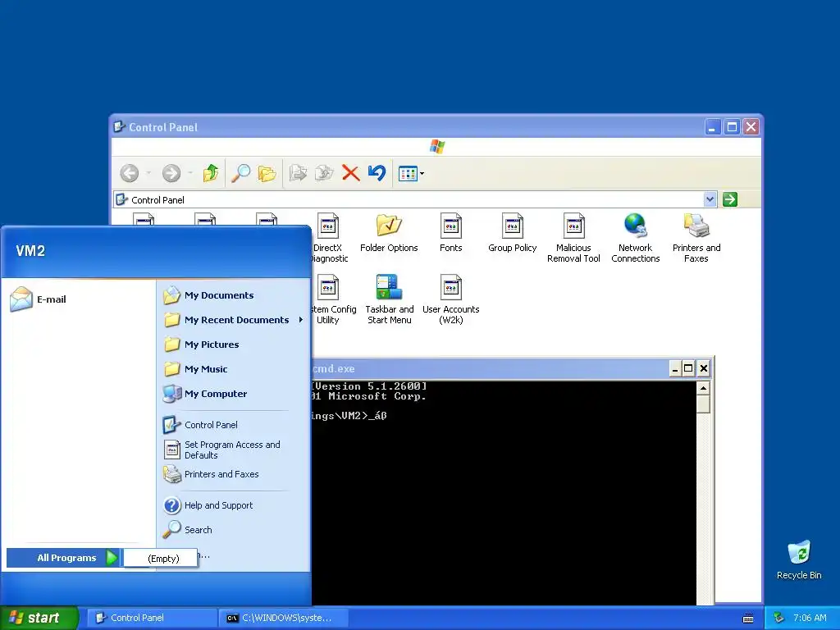Expand the All Programs menu
The height and width of the screenshot is (630, 840).
[x=64, y=558]
